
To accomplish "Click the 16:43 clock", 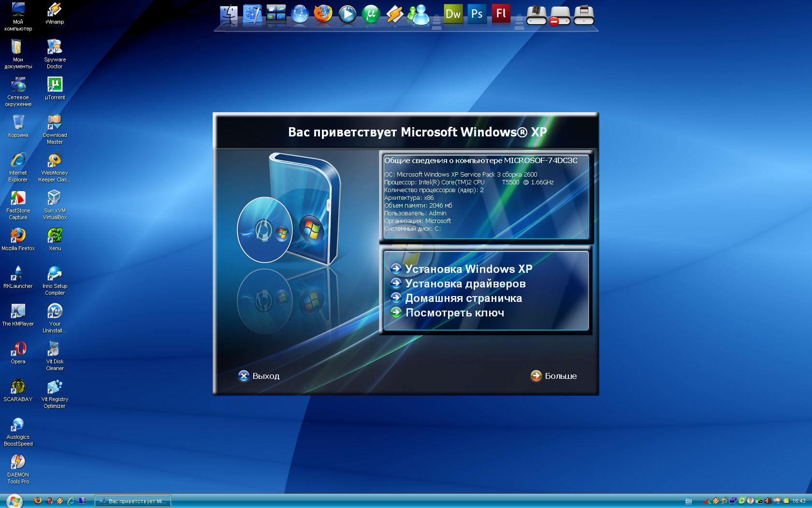I will point(799,501).
